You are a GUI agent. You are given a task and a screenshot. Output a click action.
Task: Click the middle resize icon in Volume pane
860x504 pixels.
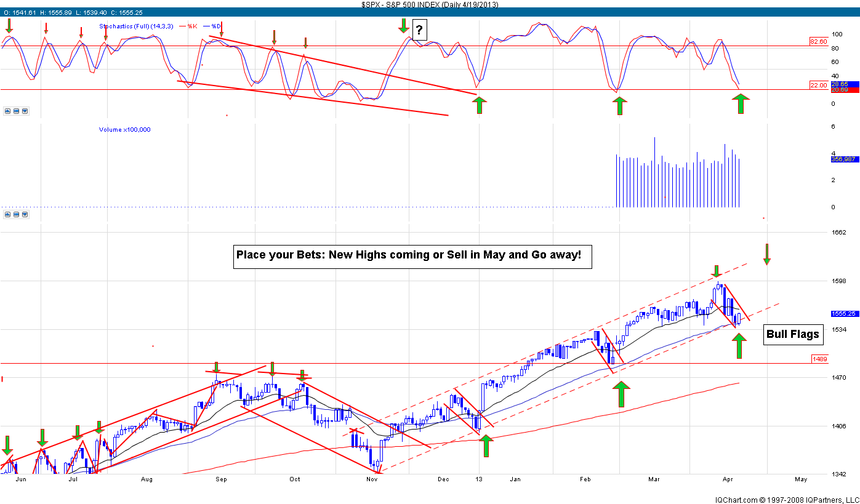17,215
